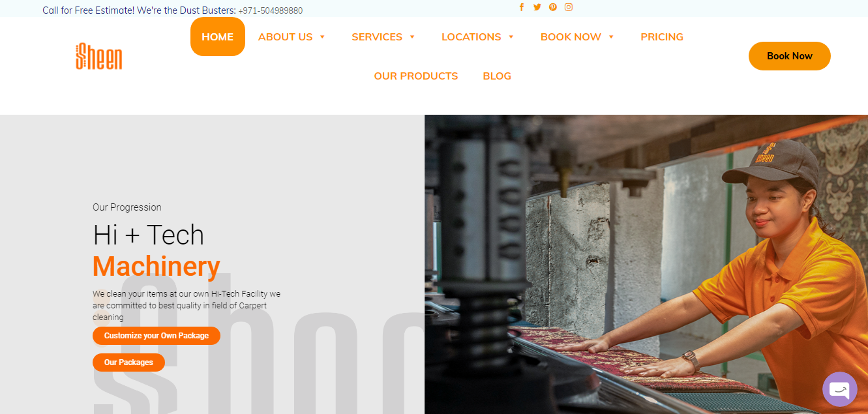Click Customize your Own Package button

157,336
